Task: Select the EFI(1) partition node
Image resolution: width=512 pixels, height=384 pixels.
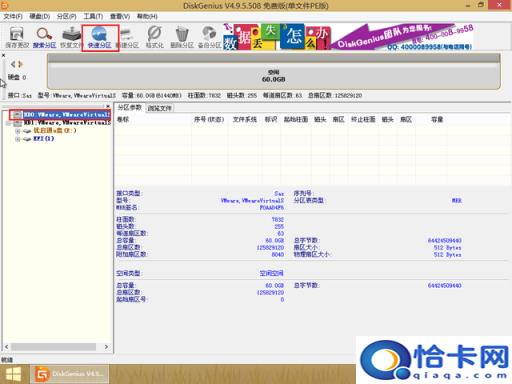Action: (x=44, y=139)
